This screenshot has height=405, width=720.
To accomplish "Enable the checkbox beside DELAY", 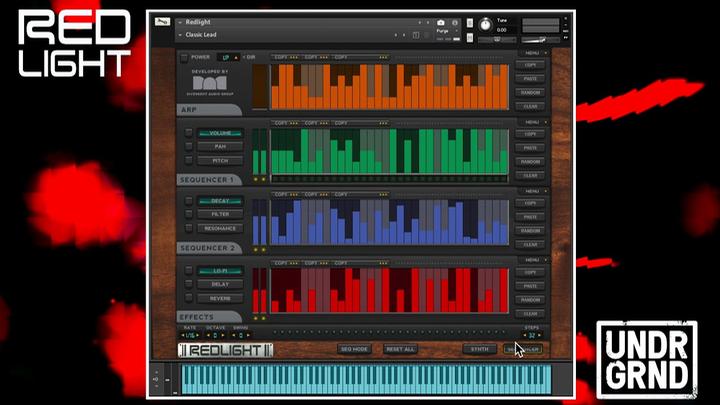I will click(188, 284).
